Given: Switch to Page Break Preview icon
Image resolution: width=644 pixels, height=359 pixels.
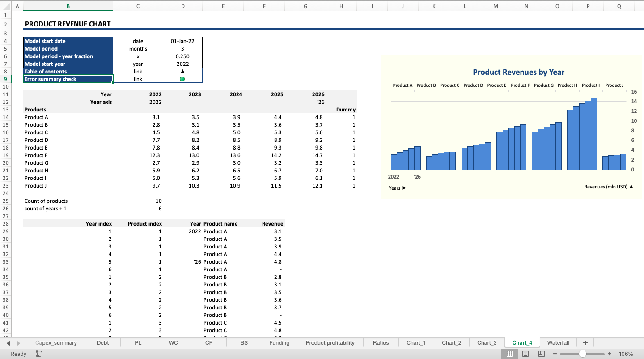Looking at the screenshot, I should (x=541, y=354).
